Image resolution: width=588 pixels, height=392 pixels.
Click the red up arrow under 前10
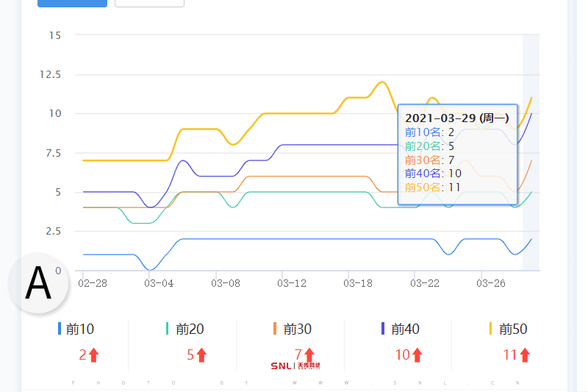(x=93, y=355)
